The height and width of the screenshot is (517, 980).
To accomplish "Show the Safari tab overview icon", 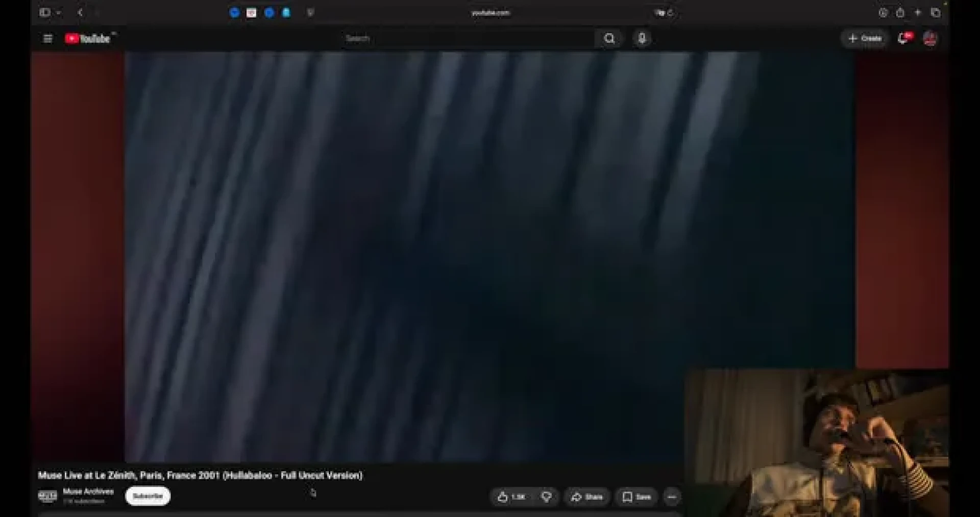I will pos(935,12).
